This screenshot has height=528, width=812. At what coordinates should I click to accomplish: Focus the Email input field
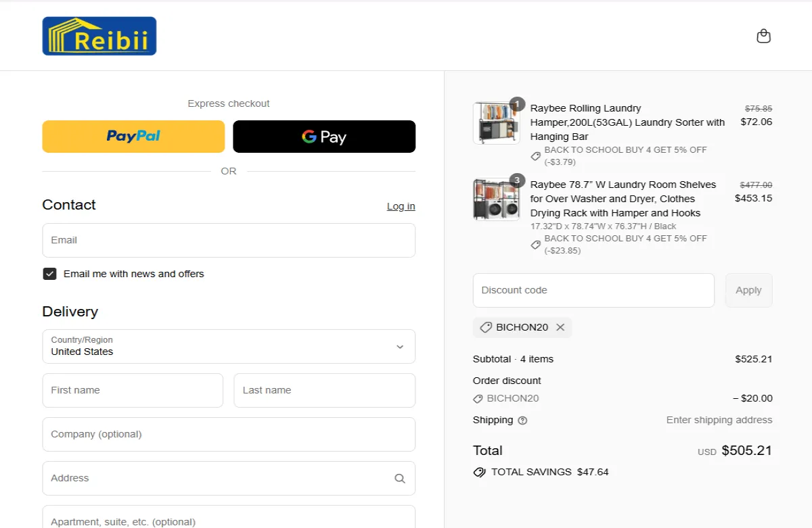tap(229, 240)
